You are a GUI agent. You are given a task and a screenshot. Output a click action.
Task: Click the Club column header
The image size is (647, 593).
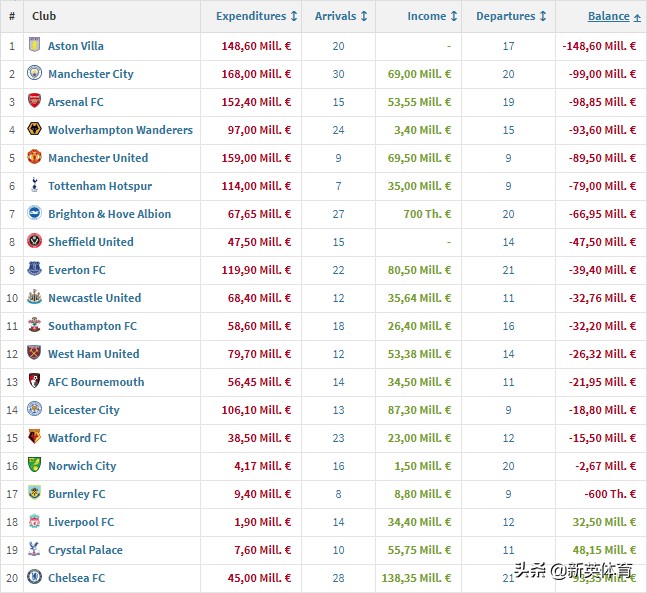(x=44, y=16)
